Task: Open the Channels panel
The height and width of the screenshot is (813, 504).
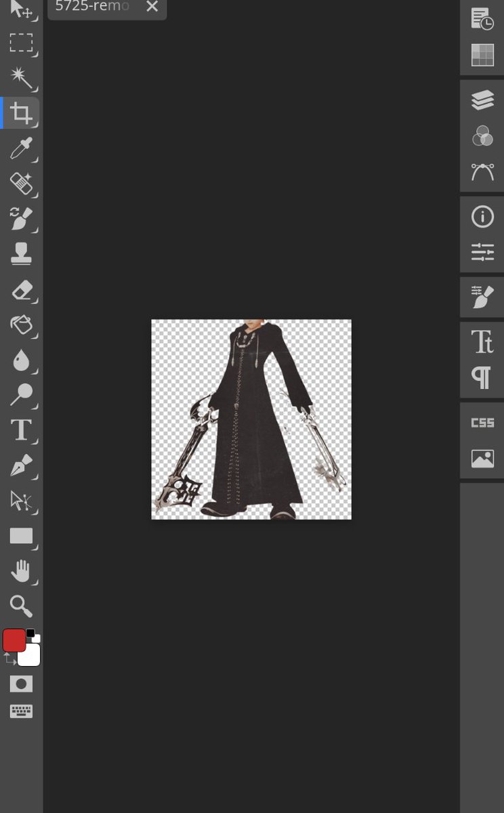Action: tap(482, 136)
